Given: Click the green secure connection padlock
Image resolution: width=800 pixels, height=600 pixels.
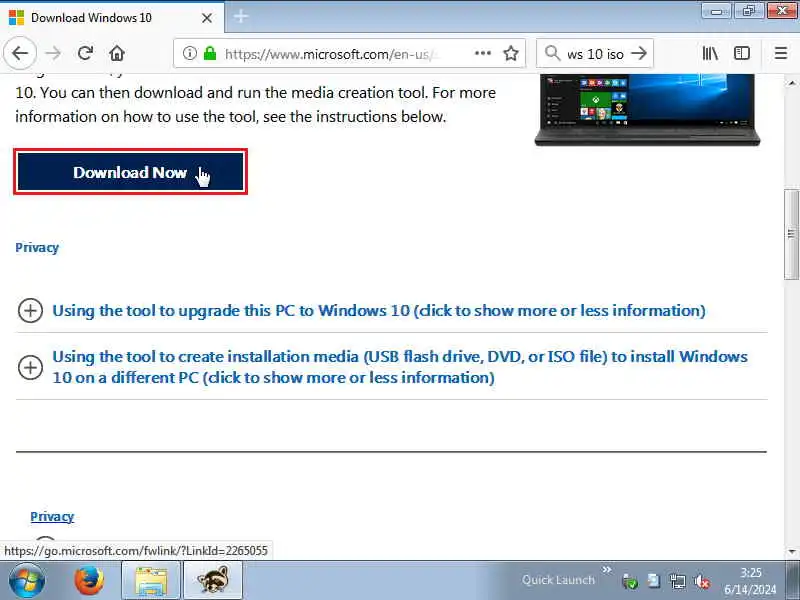Looking at the screenshot, I should 210,53.
